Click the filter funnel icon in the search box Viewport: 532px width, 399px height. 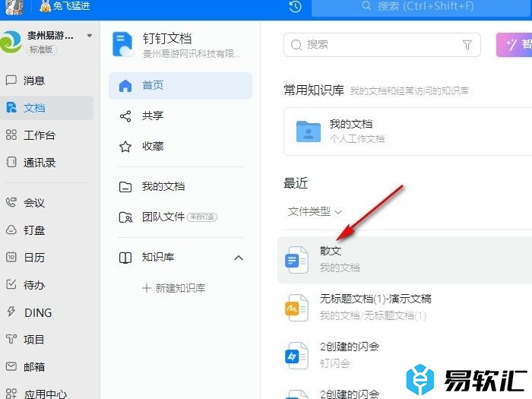[467, 44]
